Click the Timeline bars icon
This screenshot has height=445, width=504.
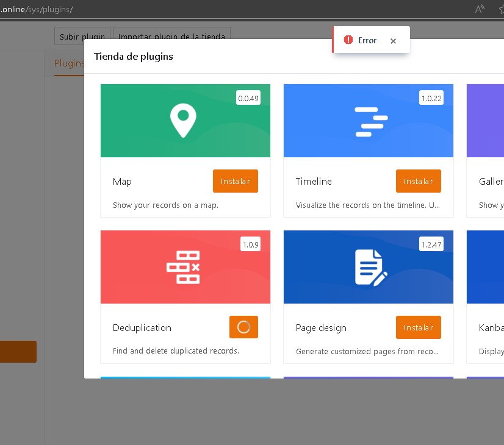point(371,121)
